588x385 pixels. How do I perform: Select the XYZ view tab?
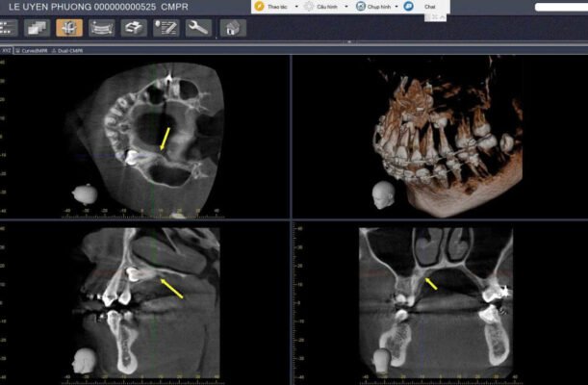click(7, 46)
